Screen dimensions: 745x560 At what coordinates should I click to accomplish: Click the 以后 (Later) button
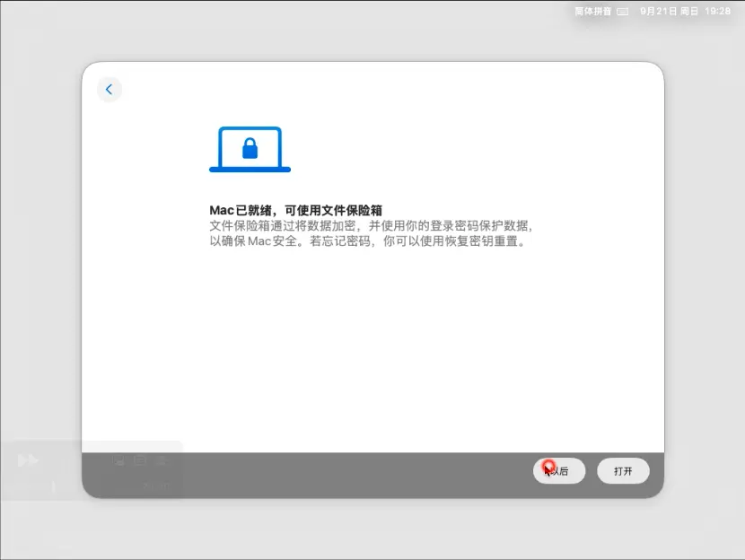pos(558,470)
